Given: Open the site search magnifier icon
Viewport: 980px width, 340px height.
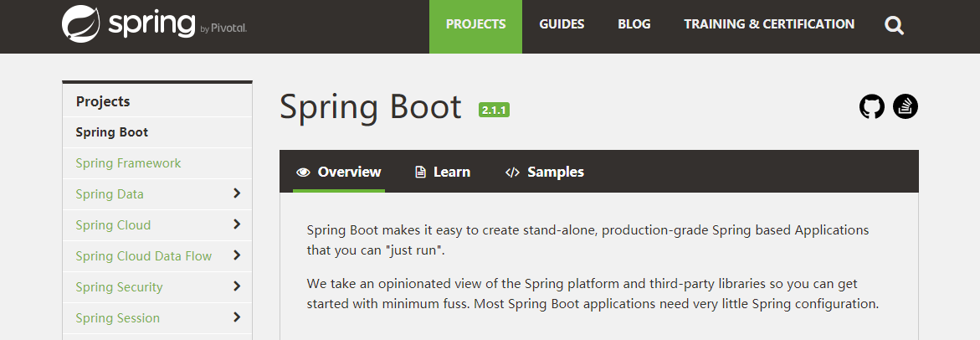Looking at the screenshot, I should [894, 25].
